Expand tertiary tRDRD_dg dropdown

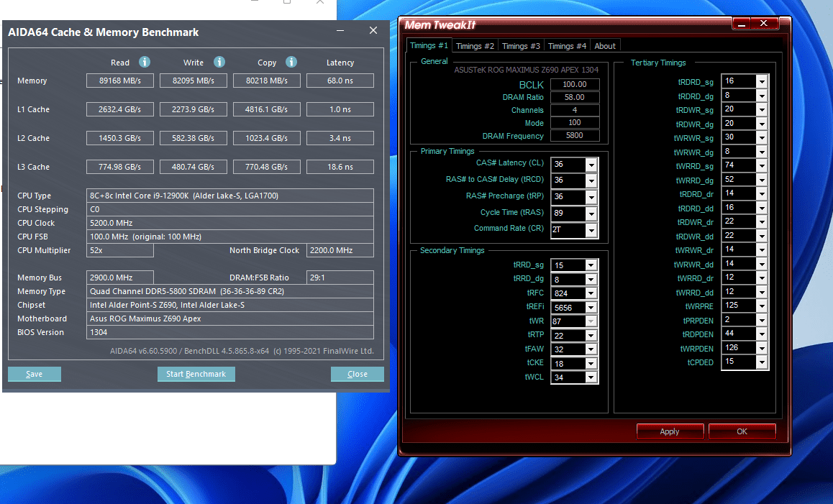[x=762, y=96]
